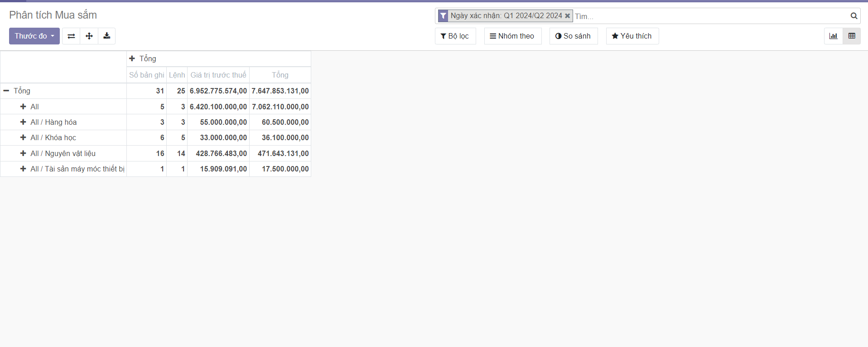Click the search magnifier icon
Image resolution: width=868 pixels, height=347 pixels.
(x=854, y=16)
